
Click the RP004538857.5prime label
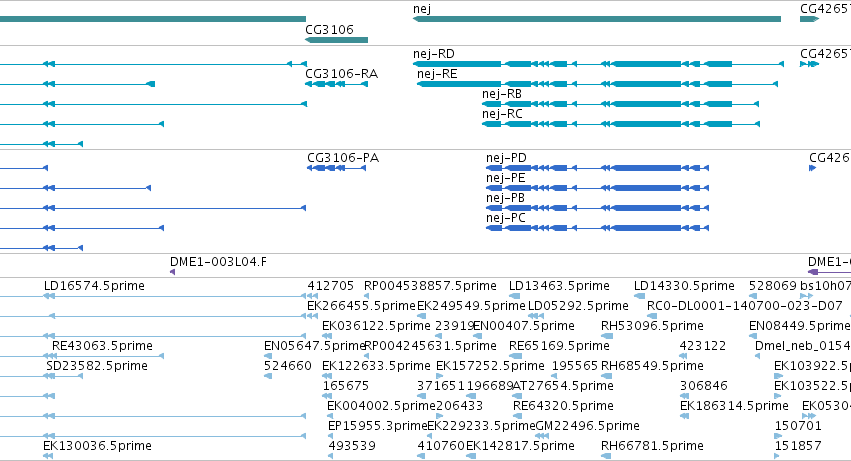point(430,286)
